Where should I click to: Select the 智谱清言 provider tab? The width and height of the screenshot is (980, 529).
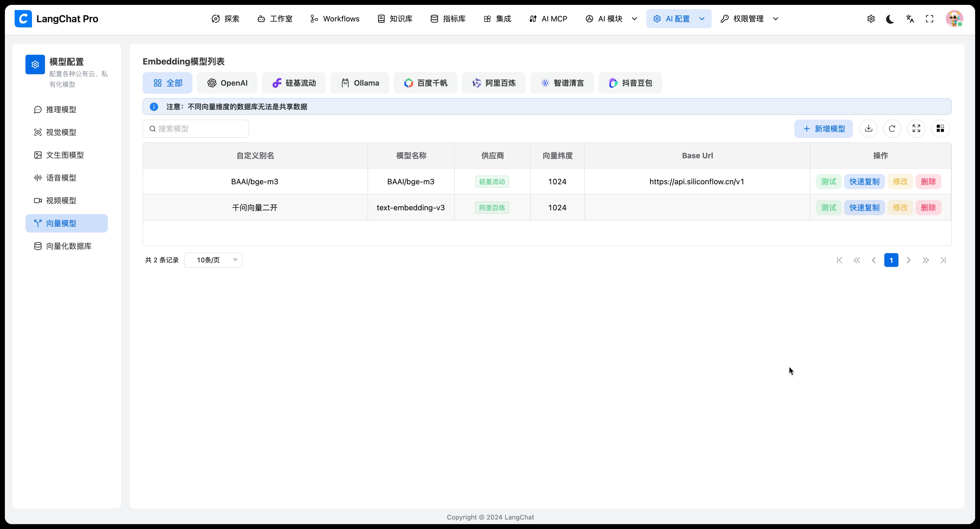[x=562, y=83]
